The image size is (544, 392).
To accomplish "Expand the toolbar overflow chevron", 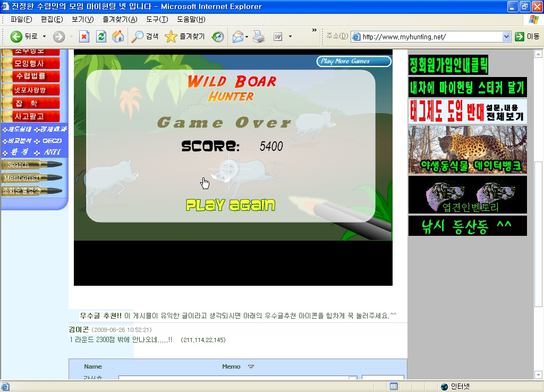I will [x=314, y=30].
